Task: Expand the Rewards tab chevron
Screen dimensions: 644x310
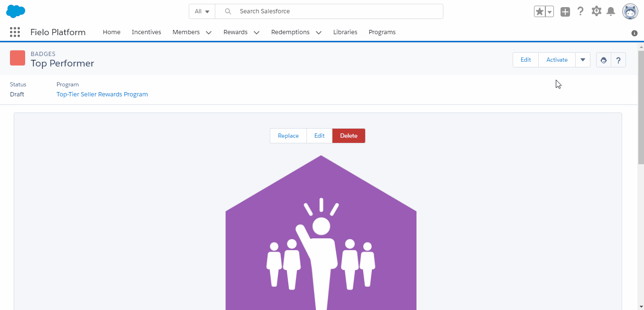Action: 257,33
